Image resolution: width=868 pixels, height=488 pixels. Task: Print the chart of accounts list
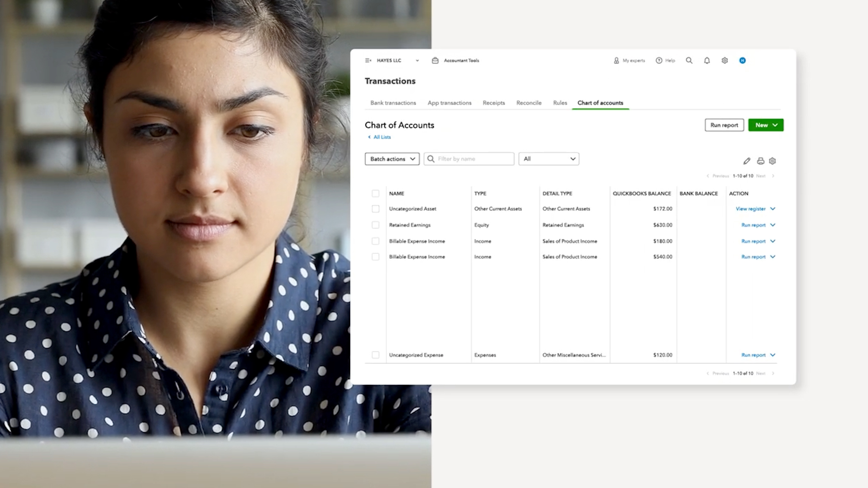click(760, 161)
